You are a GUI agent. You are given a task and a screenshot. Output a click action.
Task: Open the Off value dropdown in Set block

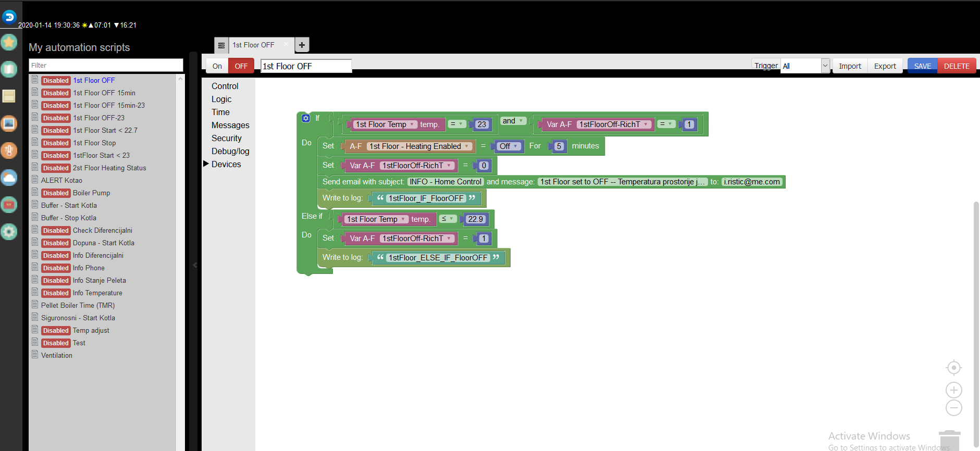[x=508, y=146]
